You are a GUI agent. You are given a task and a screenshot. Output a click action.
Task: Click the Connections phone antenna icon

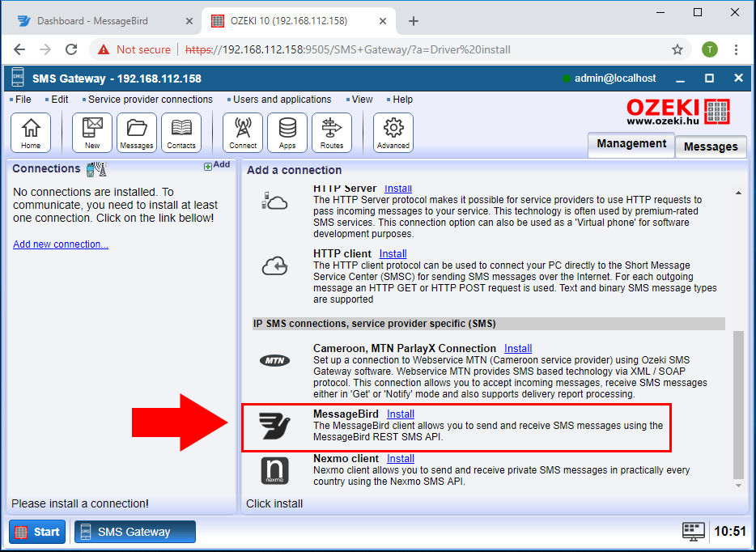[96, 169]
